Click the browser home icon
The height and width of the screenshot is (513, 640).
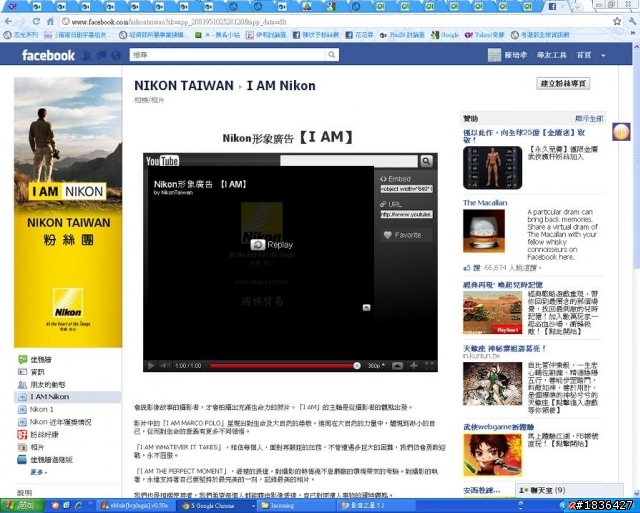[50, 21]
